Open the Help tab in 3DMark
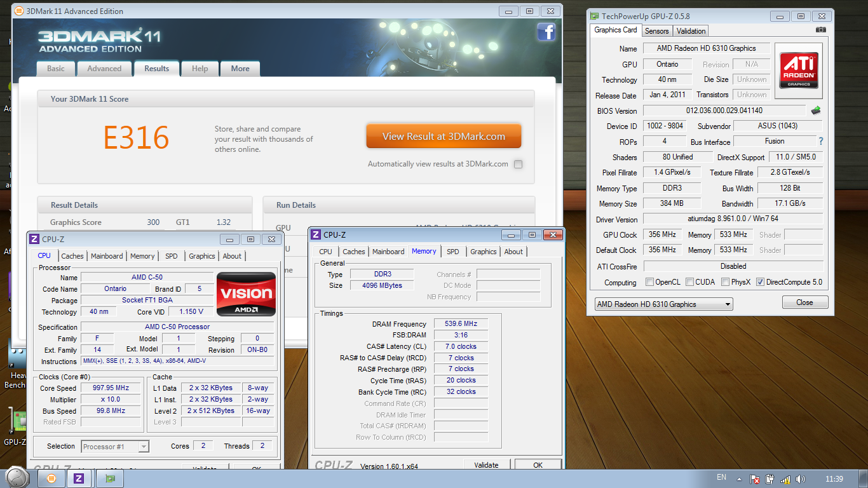Viewport: 868px width, 488px height. coord(200,69)
